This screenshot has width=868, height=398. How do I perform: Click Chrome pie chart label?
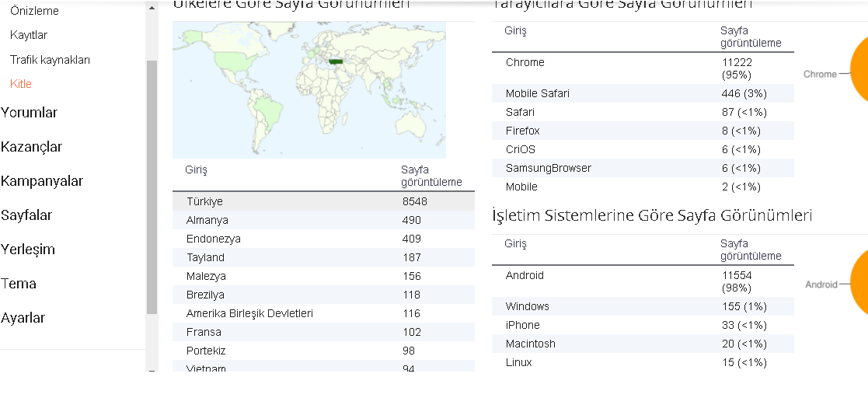point(820,74)
